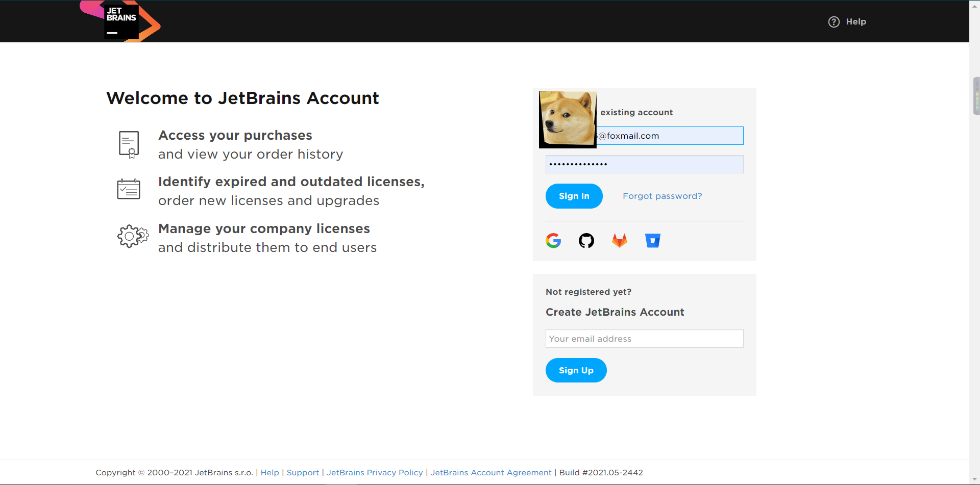
Task: Click the company licenses gear icon
Action: [132, 236]
